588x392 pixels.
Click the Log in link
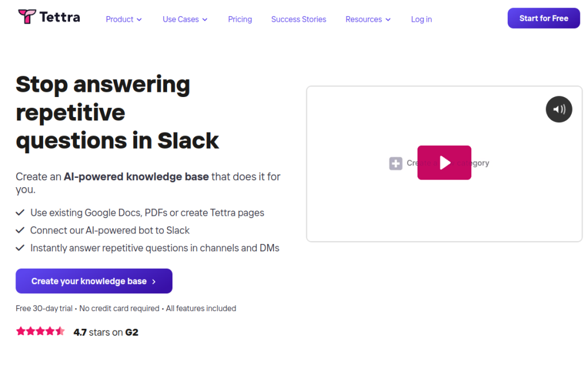click(421, 19)
